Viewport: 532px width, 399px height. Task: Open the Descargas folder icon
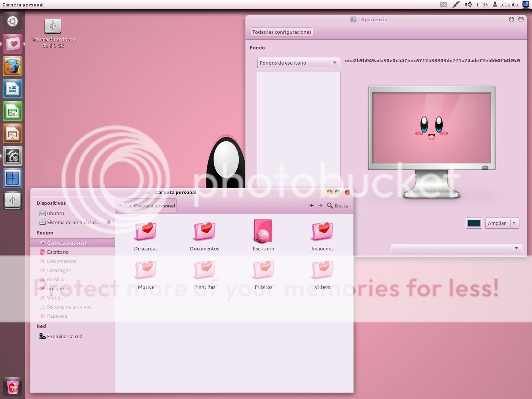[x=146, y=231]
